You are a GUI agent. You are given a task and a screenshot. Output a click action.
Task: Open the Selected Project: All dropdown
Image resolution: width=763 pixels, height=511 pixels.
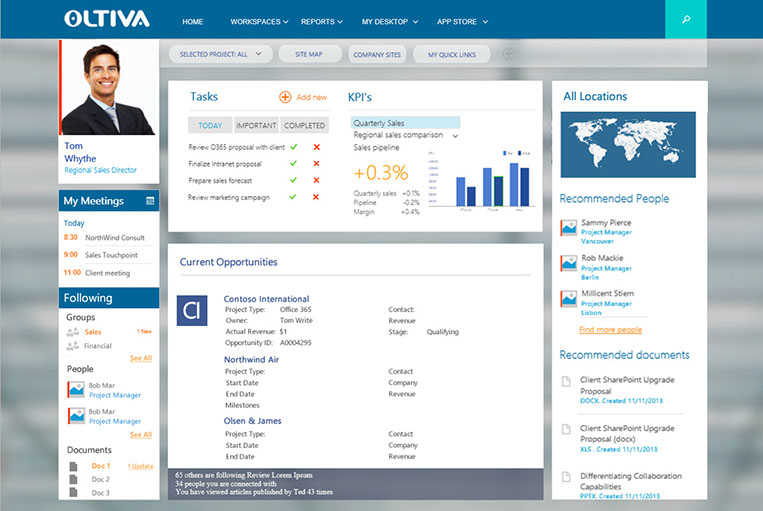213,55
